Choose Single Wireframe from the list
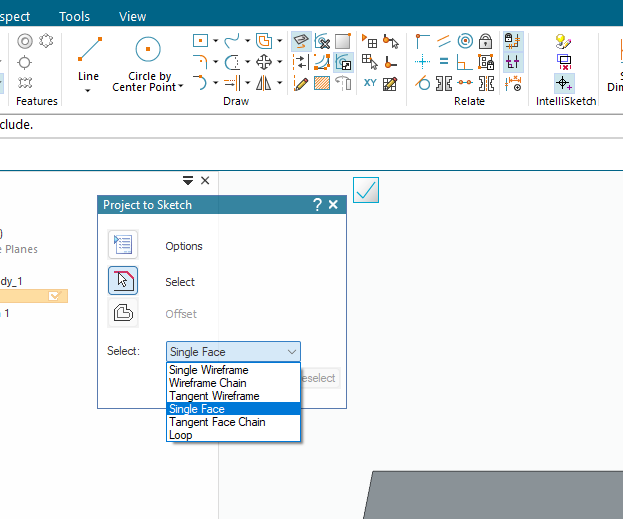Image resolution: width=623 pixels, height=519 pixels. point(208,370)
